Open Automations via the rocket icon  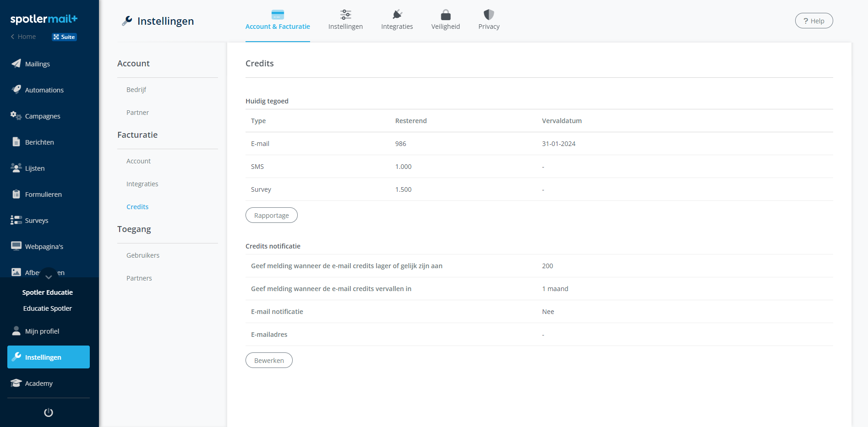[x=16, y=90]
